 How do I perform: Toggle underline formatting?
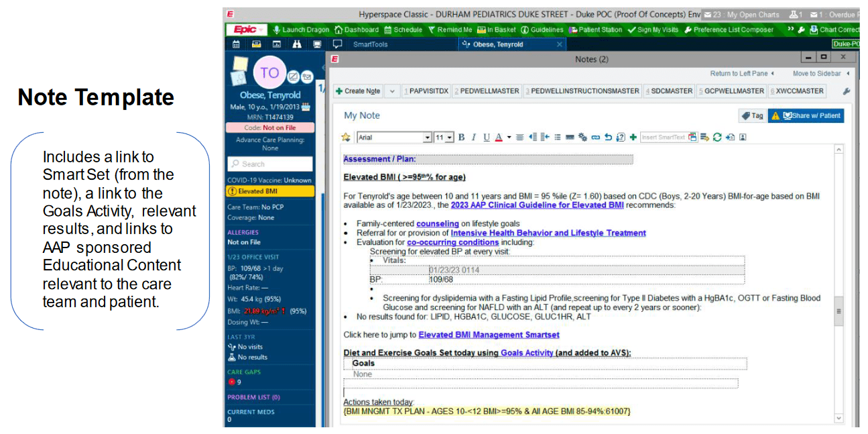pyautogui.click(x=487, y=138)
